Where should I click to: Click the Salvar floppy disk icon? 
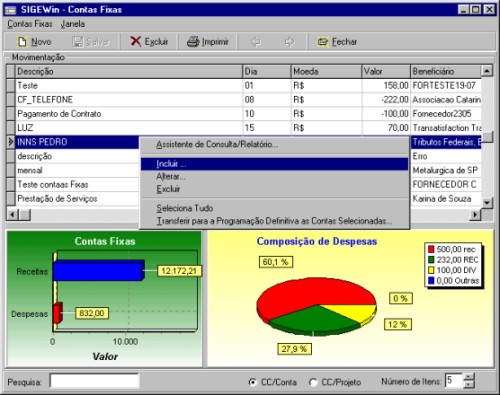[x=78, y=42]
